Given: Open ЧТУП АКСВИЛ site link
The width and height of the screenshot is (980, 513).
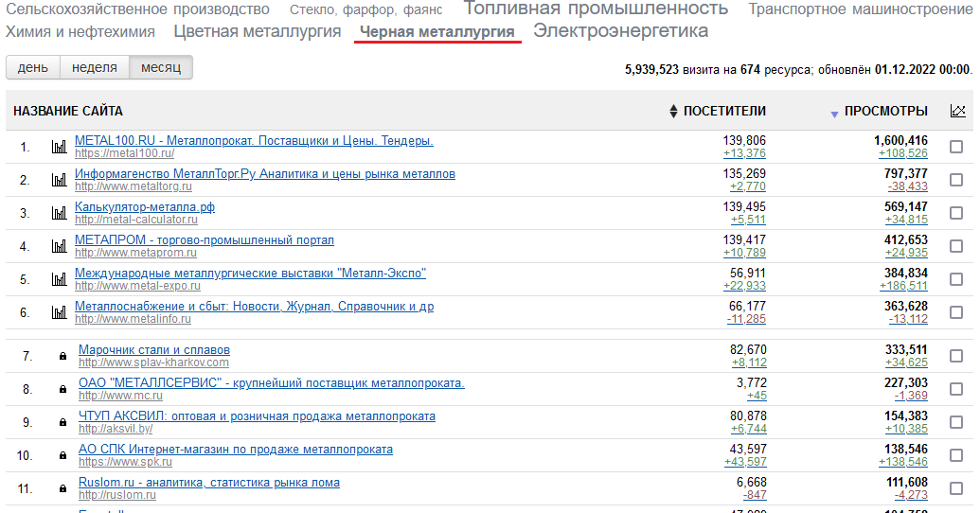Looking at the screenshot, I should point(257,416).
